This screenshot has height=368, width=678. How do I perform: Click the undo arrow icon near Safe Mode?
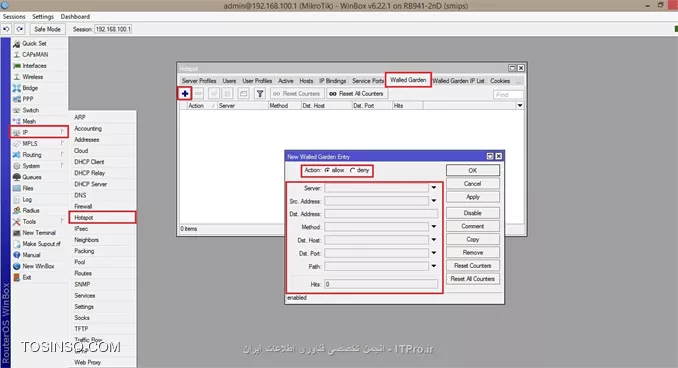coord(6,29)
